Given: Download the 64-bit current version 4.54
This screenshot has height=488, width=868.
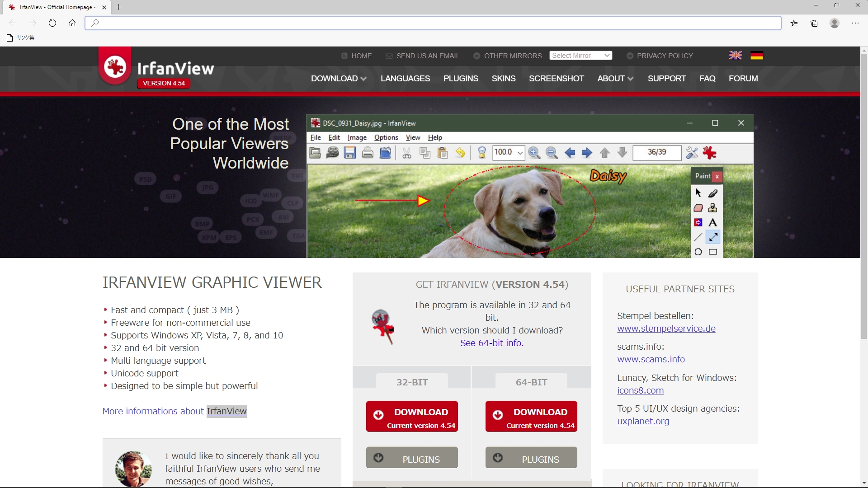Looking at the screenshot, I should [531, 417].
